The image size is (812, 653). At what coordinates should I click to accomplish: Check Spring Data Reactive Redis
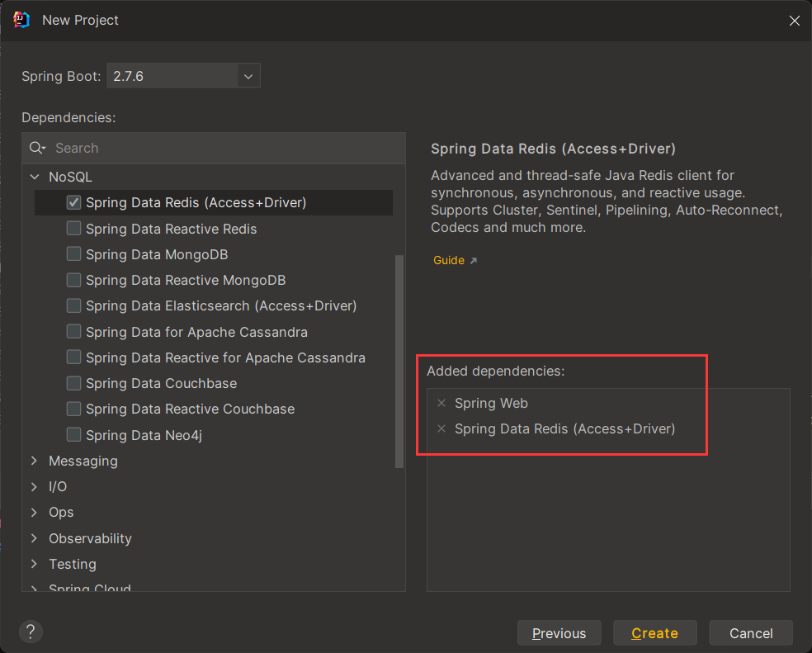coord(73,229)
